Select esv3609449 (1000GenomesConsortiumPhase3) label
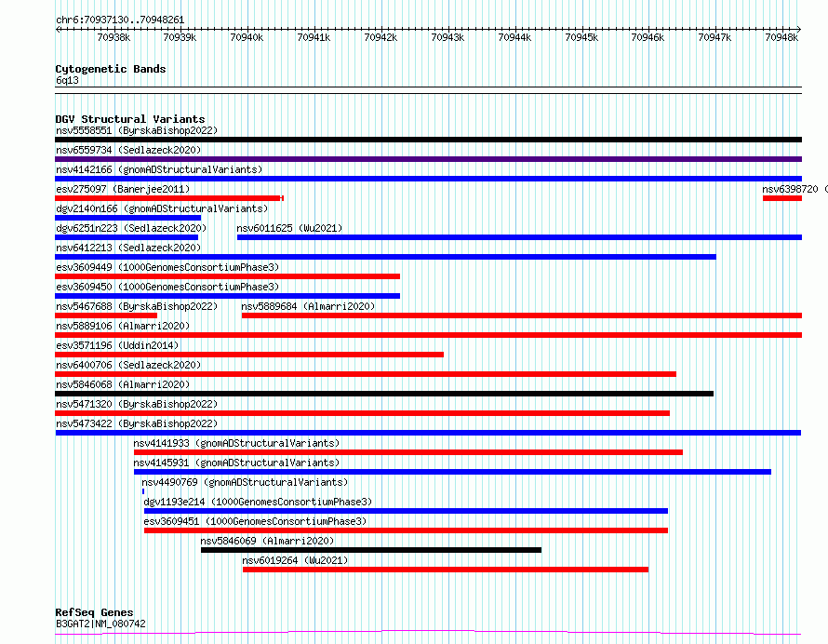Screen dimensions: 828x644 (x=167, y=267)
